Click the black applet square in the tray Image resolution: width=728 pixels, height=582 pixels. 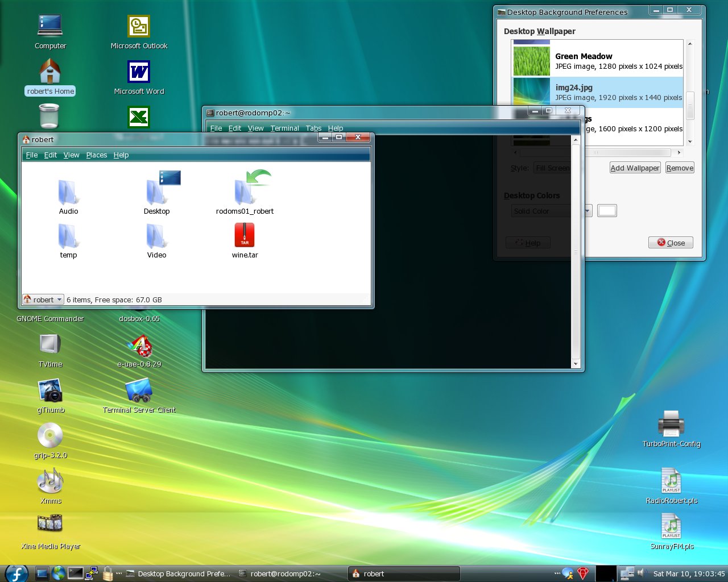coord(606,573)
